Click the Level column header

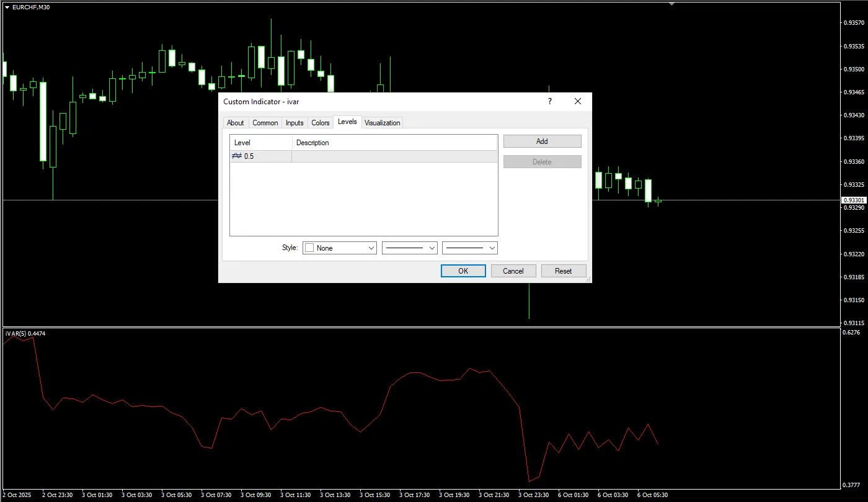(x=261, y=143)
